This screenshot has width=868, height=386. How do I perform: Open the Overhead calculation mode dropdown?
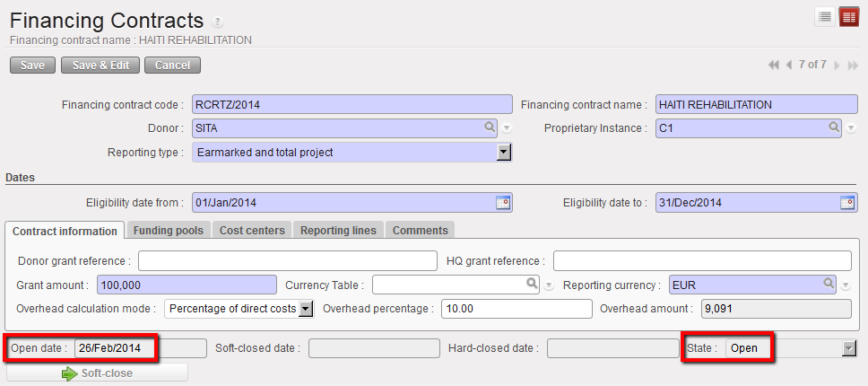click(305, 309)
